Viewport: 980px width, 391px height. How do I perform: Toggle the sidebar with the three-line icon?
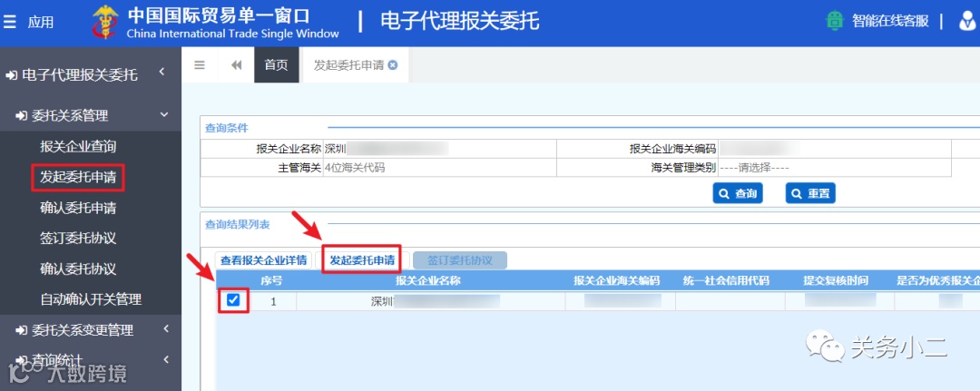[200, 65]
